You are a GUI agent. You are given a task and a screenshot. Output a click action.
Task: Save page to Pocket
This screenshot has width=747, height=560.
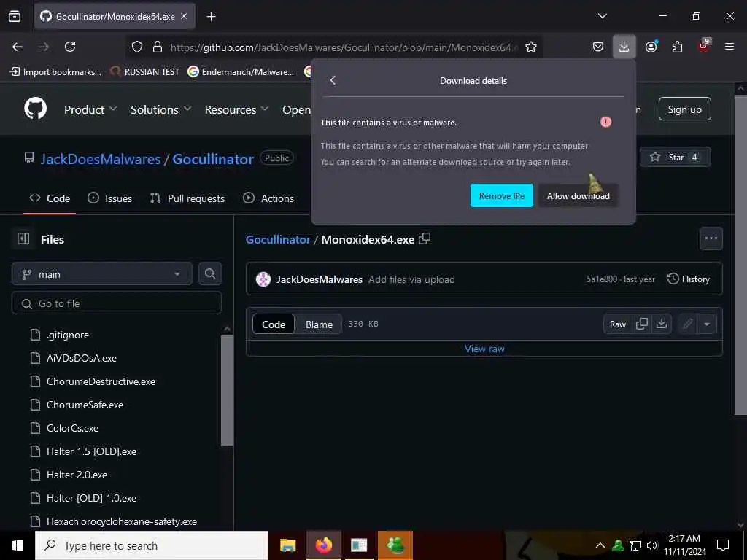pos(598,47)
